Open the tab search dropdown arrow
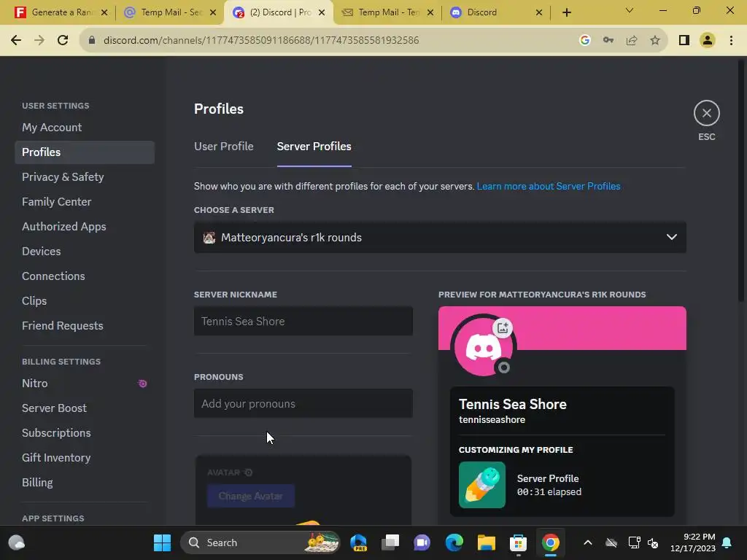Screen dimensions: 747x560 pos(630,10)
